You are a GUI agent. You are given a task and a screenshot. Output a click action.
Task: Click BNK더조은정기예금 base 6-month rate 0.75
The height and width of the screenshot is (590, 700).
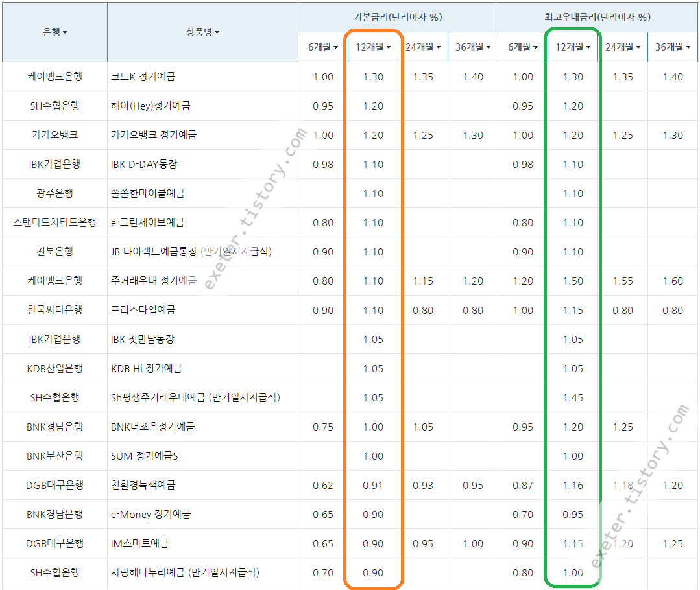tap(323, 427)
